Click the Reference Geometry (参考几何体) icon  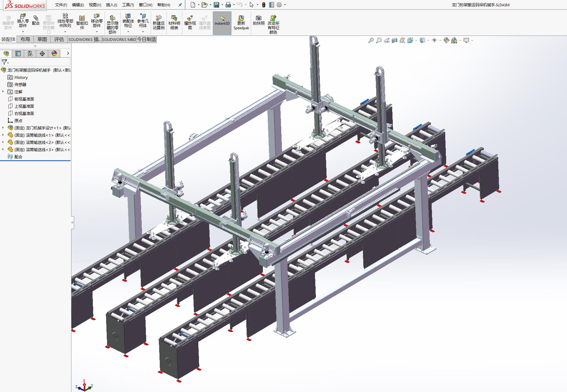pyautogui.click(x=143, y=20)
